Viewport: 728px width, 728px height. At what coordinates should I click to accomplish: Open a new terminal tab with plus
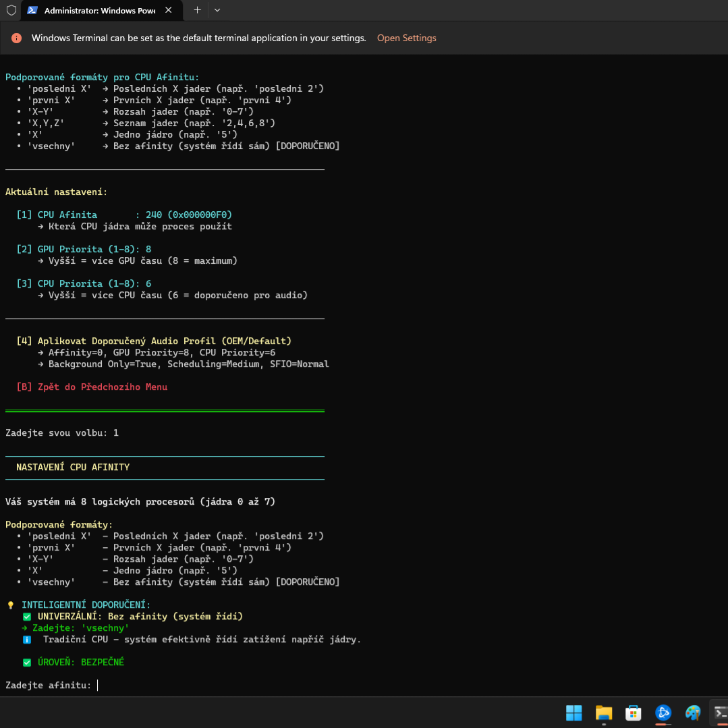(x=197, y=11)
